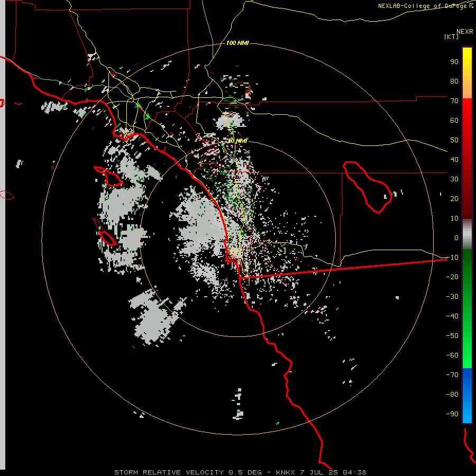
Task: Click the 90 value on the velocity scale
Action: (x=454, y=62)
